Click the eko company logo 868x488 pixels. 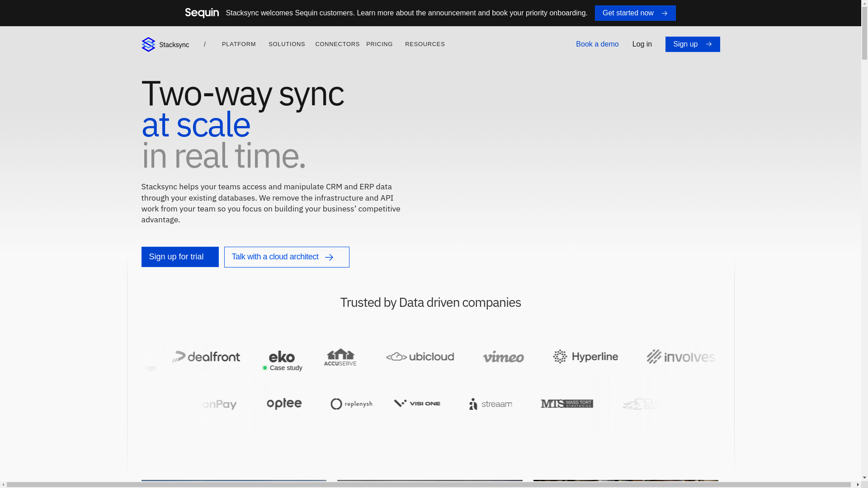tap(282, 357)
